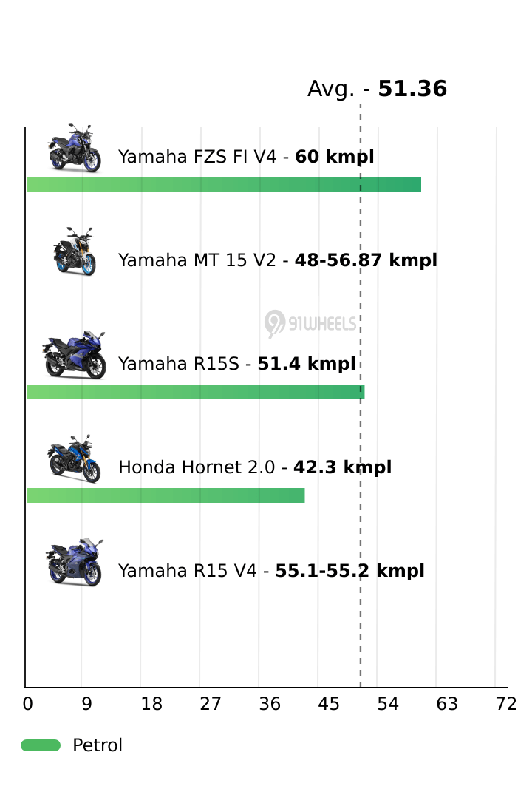Click the Avg. 51.36 average label
This screenshot has height=806, width=532.
377,89
